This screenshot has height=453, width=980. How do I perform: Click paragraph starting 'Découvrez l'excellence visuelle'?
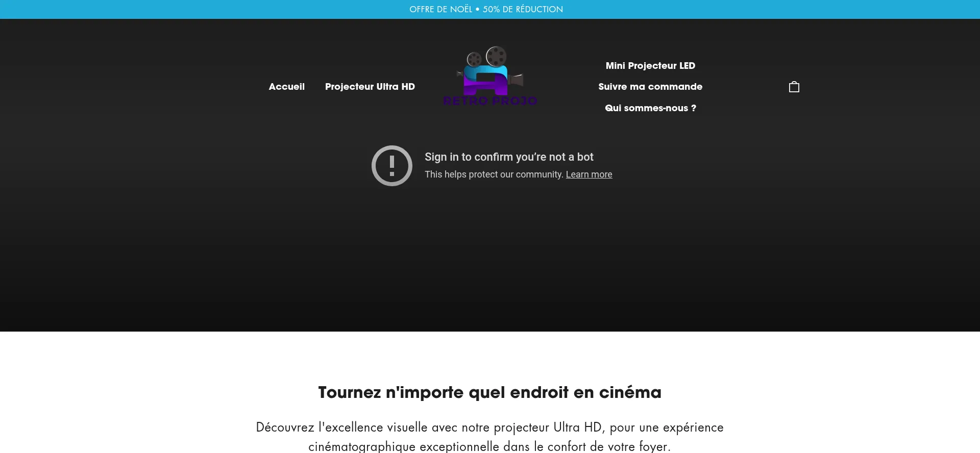point(490,437)
